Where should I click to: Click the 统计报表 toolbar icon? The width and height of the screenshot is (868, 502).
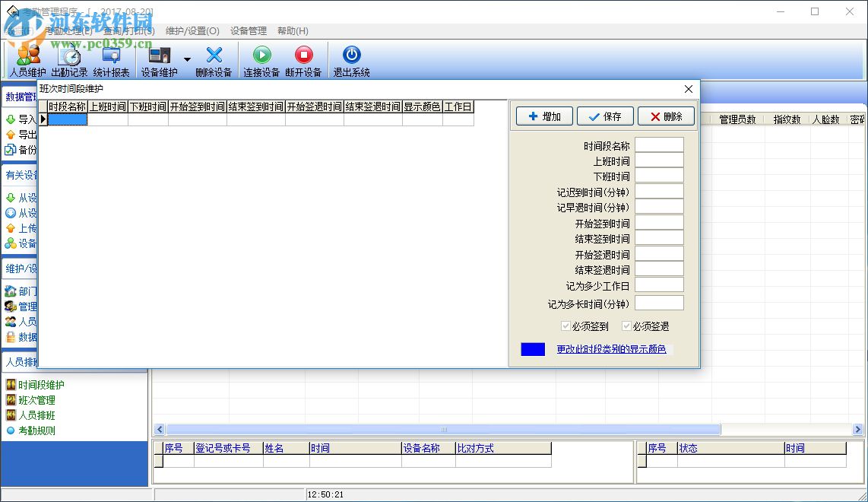(112, 61)
